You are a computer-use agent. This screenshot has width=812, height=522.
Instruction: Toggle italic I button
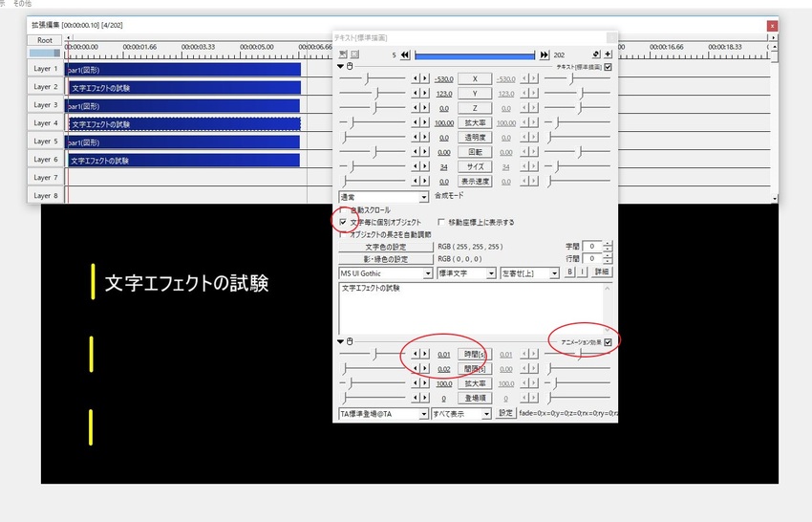click(582, 272)
